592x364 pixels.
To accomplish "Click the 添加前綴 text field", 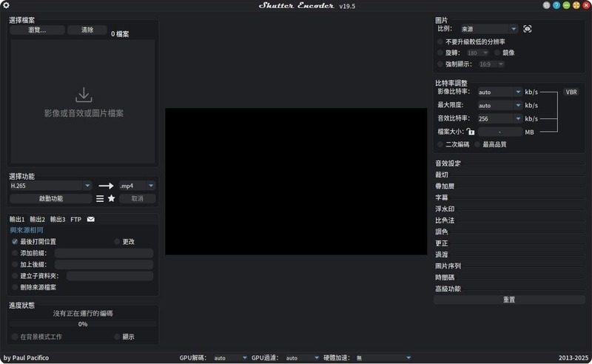I will (104, 253).
